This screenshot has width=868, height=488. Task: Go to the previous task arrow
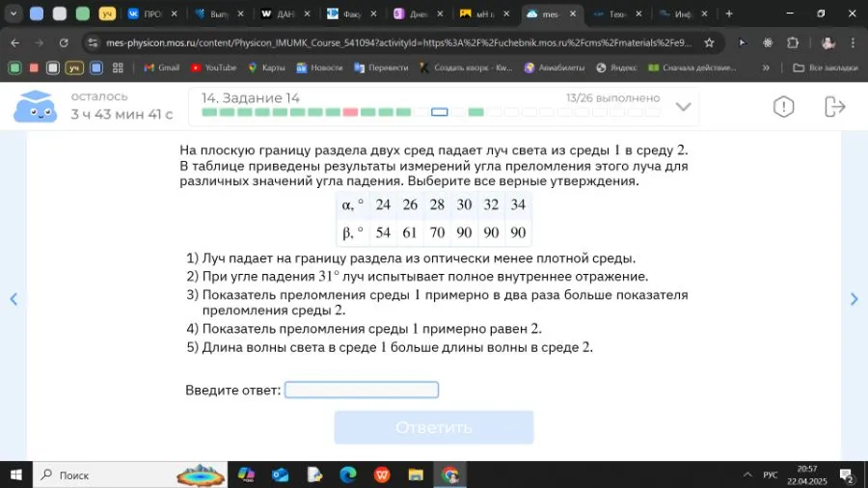point(14,299)
